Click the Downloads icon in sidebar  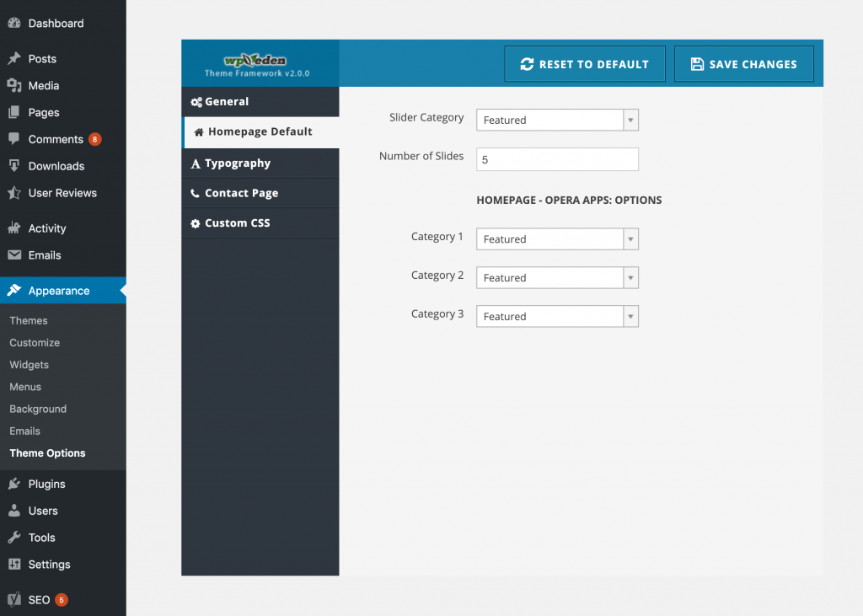click(x=14, y=166)
